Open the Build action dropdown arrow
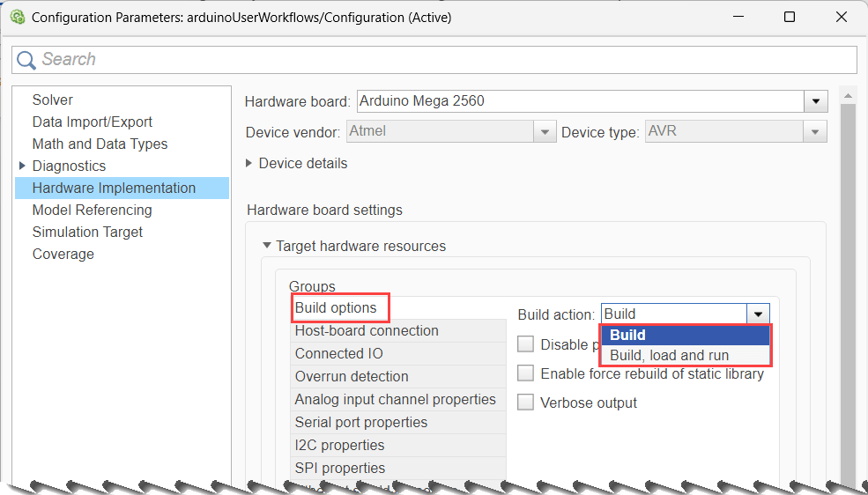The image size is (868, 495). pos(757,314)
